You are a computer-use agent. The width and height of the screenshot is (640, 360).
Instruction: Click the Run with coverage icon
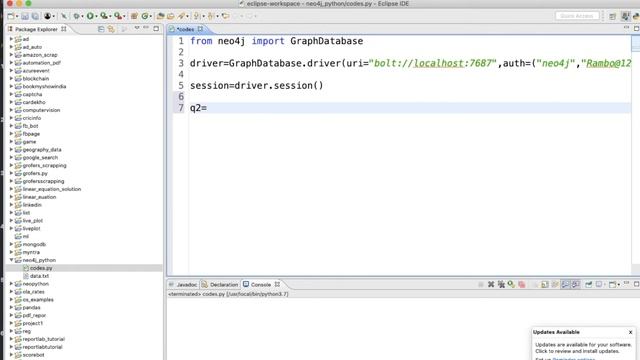(x=104, y=16)
